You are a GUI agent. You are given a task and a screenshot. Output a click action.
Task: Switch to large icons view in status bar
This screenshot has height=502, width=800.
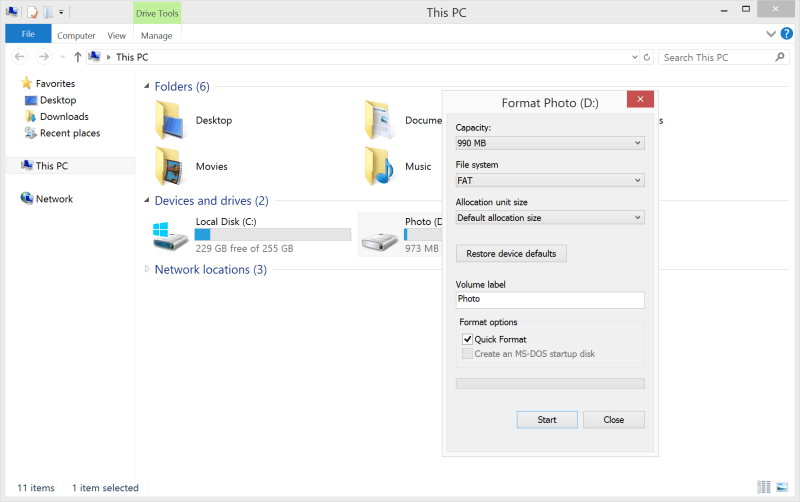click(782, 487)
